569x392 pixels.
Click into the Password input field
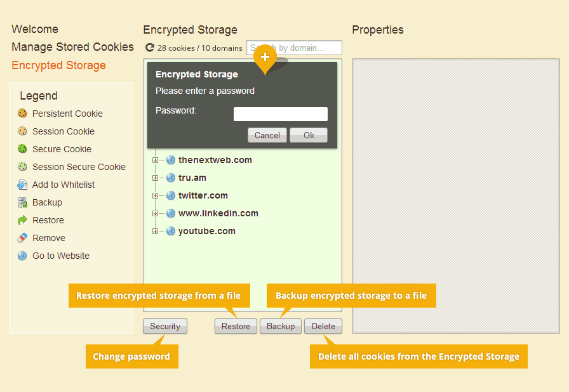click(x=281, y=114)
